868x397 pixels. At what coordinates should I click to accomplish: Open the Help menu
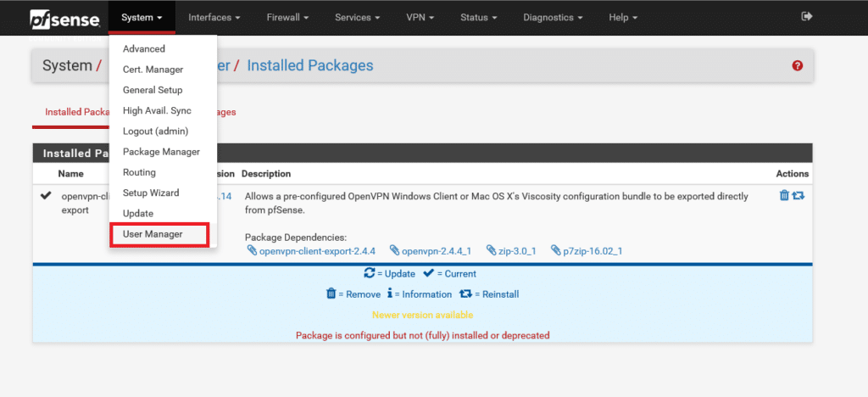624,17
